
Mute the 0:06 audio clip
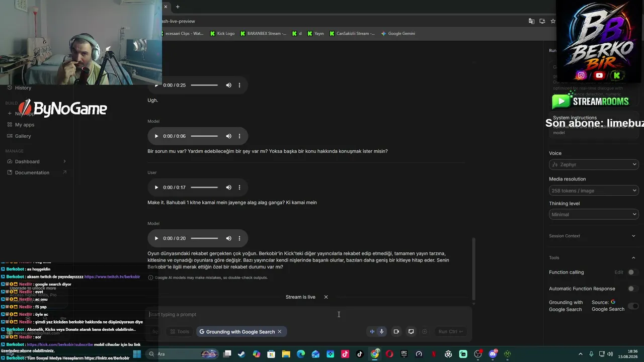point(228,136)
